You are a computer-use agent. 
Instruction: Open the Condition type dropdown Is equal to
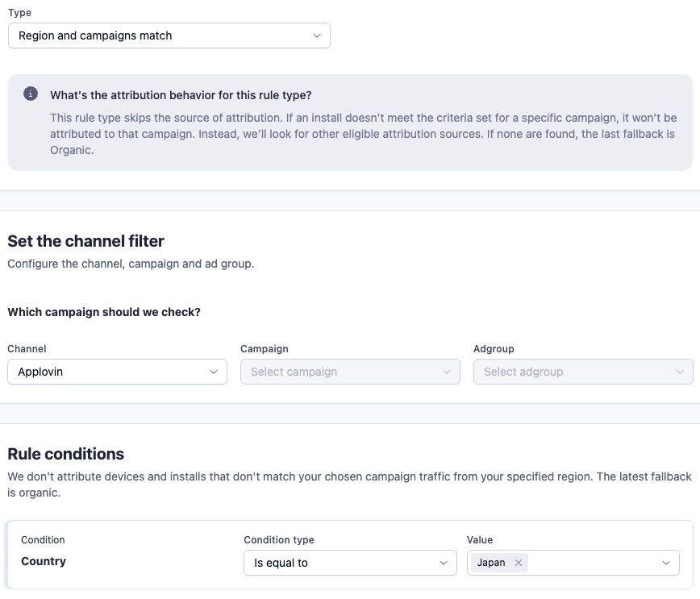click(x=351, y=563)
